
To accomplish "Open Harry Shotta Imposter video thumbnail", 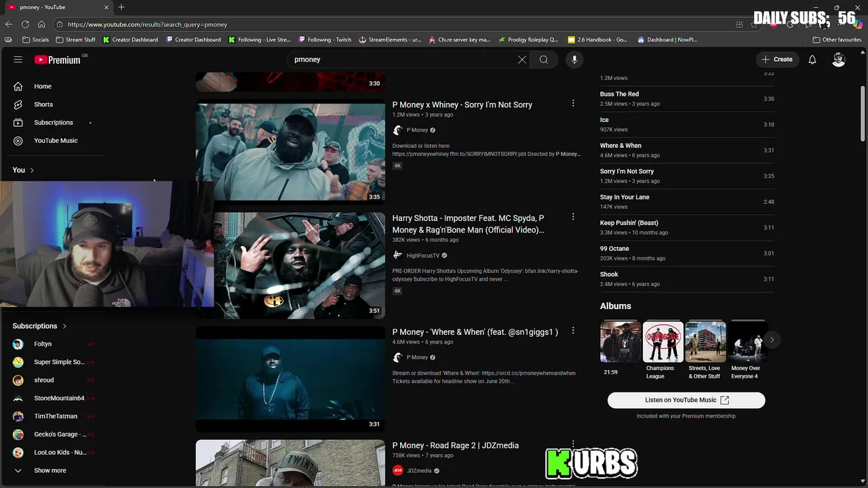I will [x=299, y=266].
